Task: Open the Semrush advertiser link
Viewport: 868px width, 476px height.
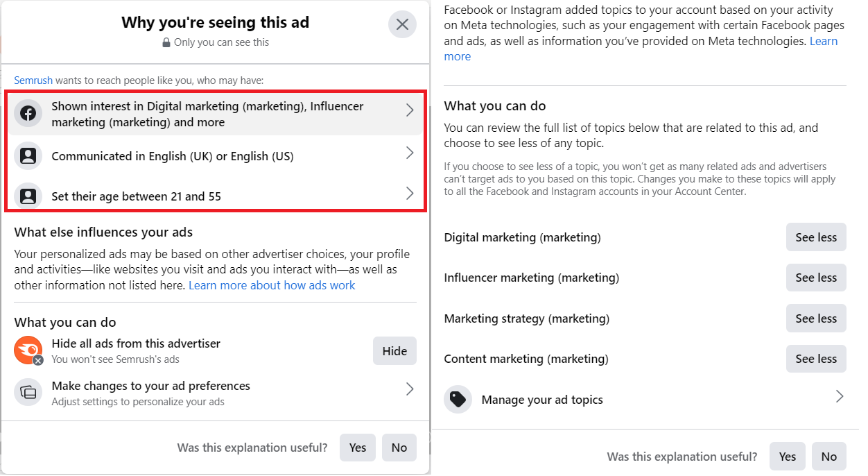Action: coord(33,80)
